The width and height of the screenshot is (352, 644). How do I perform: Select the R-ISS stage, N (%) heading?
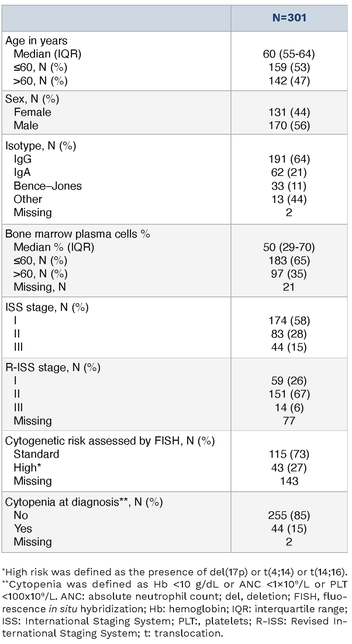[x=53, y=367]
